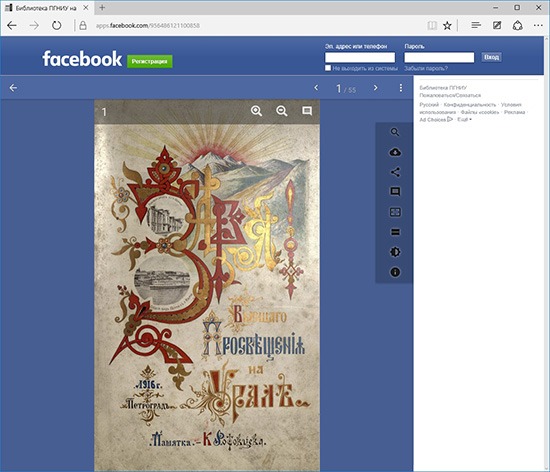Click the facebook logo
This screenshot has height=472, width=550.
coord(82,59)
